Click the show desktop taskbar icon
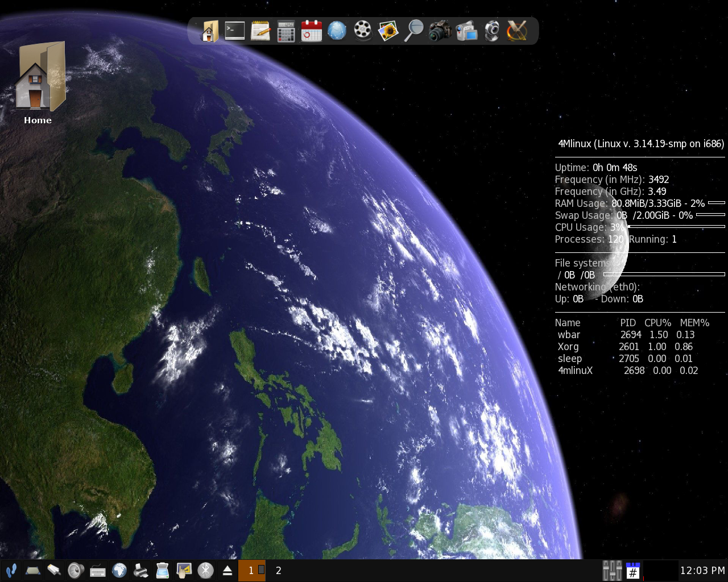 32,570
